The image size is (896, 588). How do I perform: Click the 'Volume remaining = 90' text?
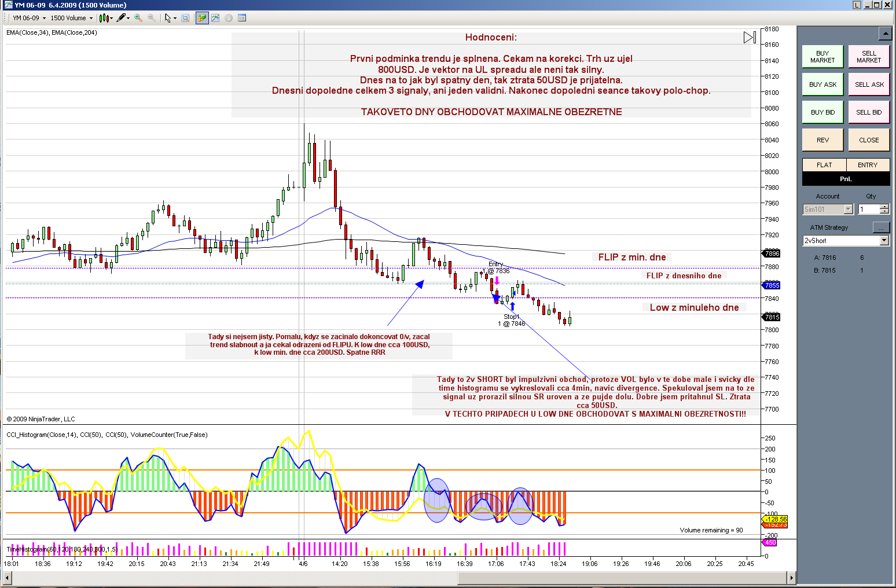pyautogui.click(x=711, y=530)
